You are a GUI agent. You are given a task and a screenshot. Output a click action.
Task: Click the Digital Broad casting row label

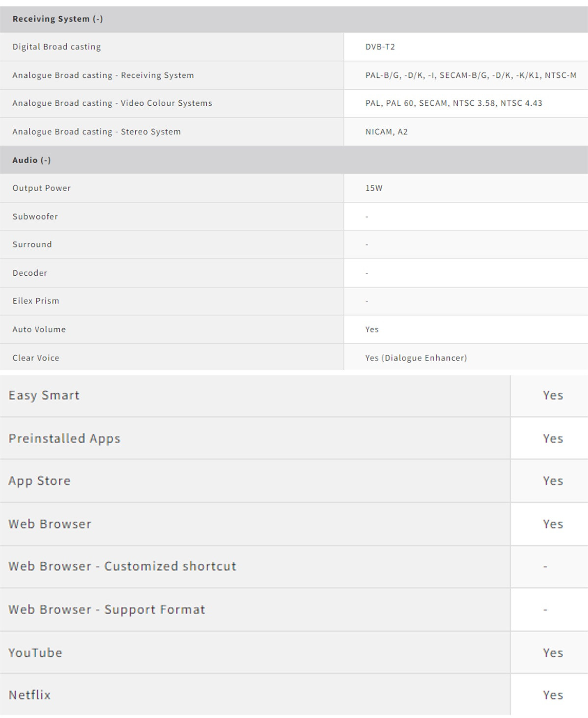pos(57,47)
